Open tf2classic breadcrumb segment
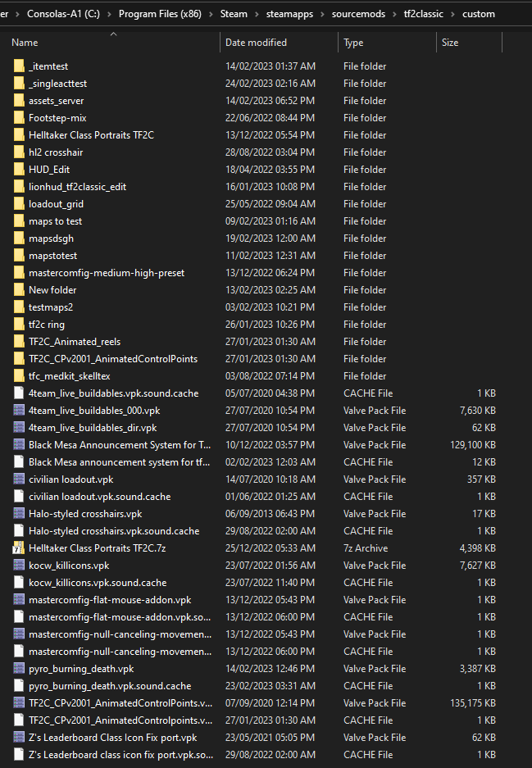The height and width of the screenshot is (768, 532). click(x=424, y=14)
